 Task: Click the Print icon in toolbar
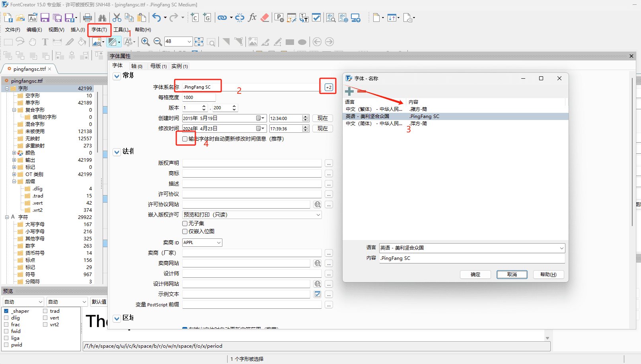pyautogui.click(x=88, y=18)
